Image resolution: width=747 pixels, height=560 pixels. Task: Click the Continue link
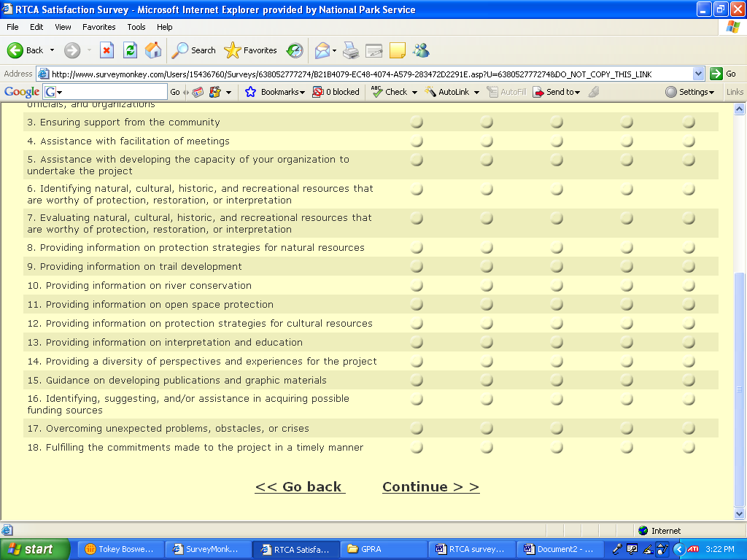click(x=430, y=487)
